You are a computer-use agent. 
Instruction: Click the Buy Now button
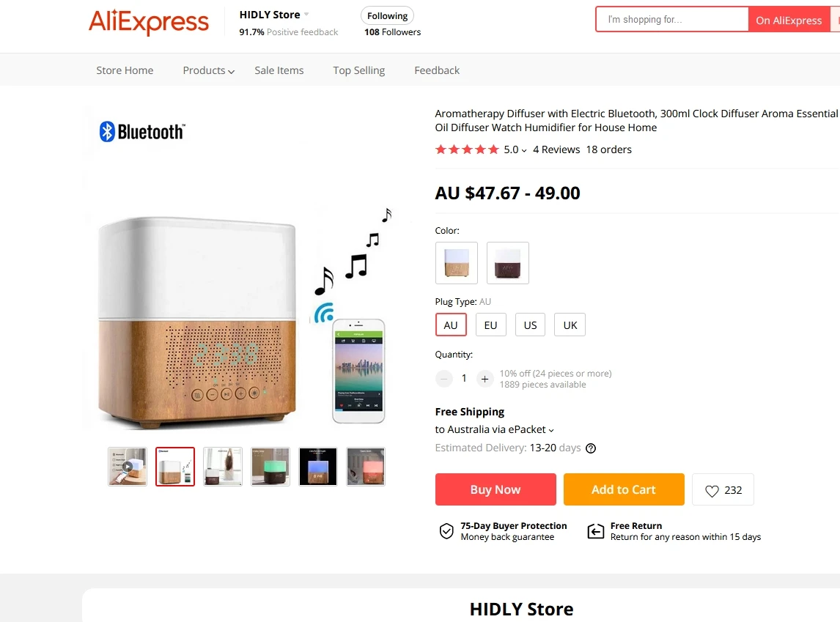pos(495,489)
